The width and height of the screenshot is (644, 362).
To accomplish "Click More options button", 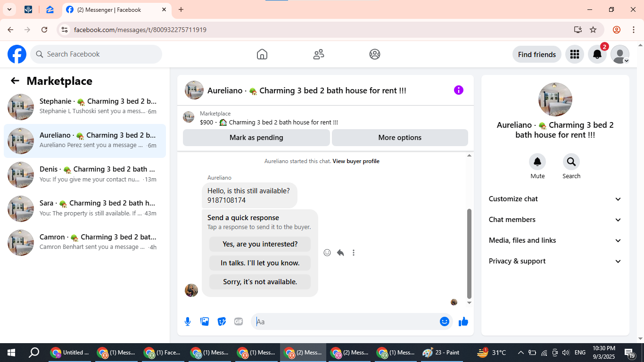I will (x=400, y=138).
